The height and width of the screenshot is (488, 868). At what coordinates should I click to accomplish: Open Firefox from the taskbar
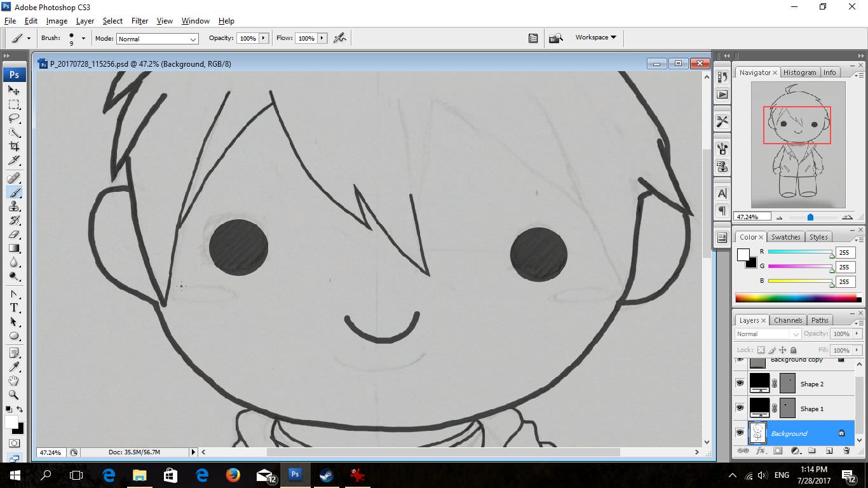point(233,475)
